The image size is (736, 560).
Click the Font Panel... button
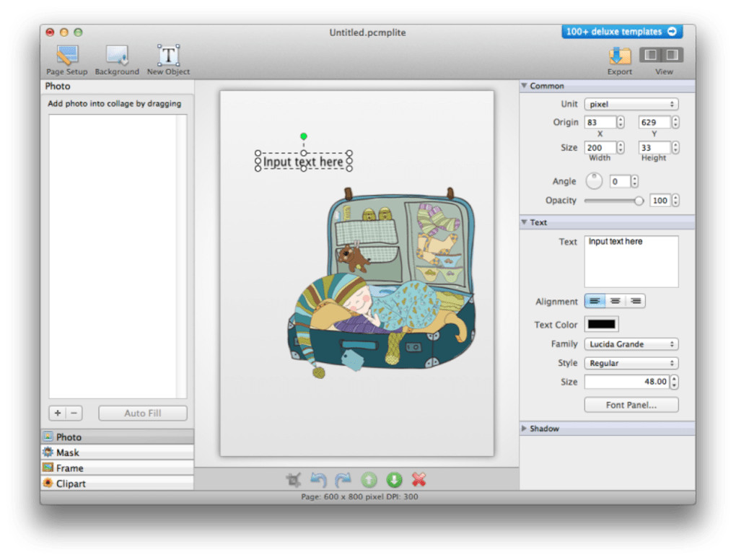tap(631, 405)
